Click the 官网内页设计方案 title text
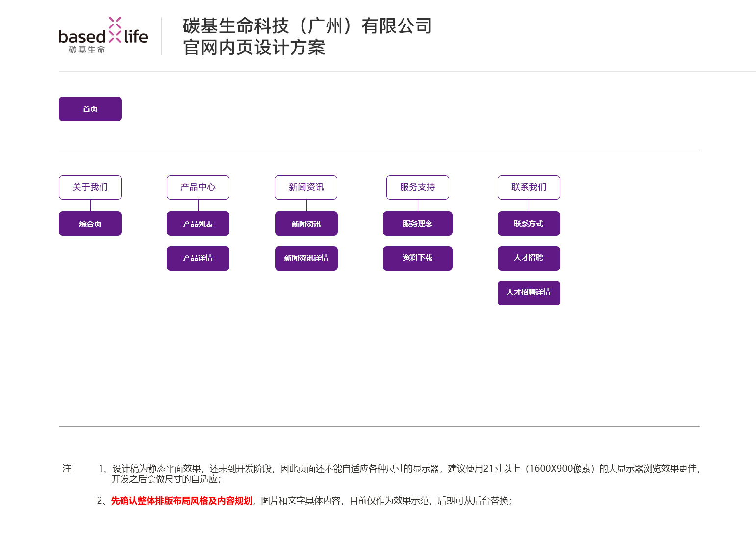756x559 pixels. pos(254,48)
